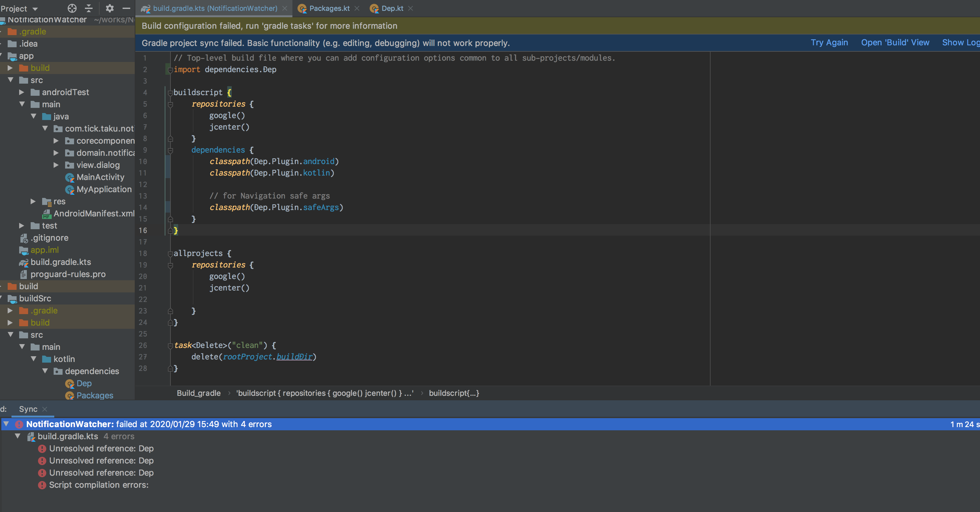Fold the task clean block
The image size is (980, 512).
tap(170, 345)
